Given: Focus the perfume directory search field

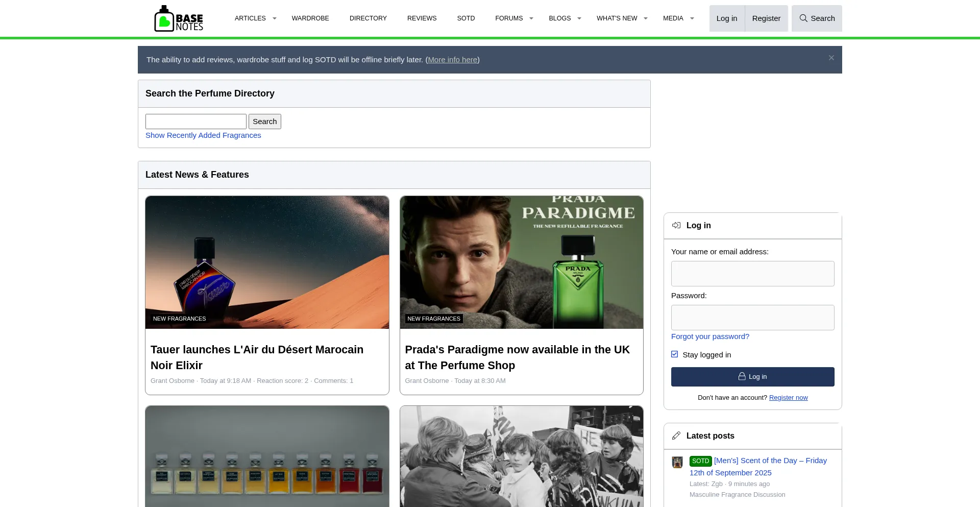Looking at the screenshot, I should pyautogui.click(x=196, y=122).
